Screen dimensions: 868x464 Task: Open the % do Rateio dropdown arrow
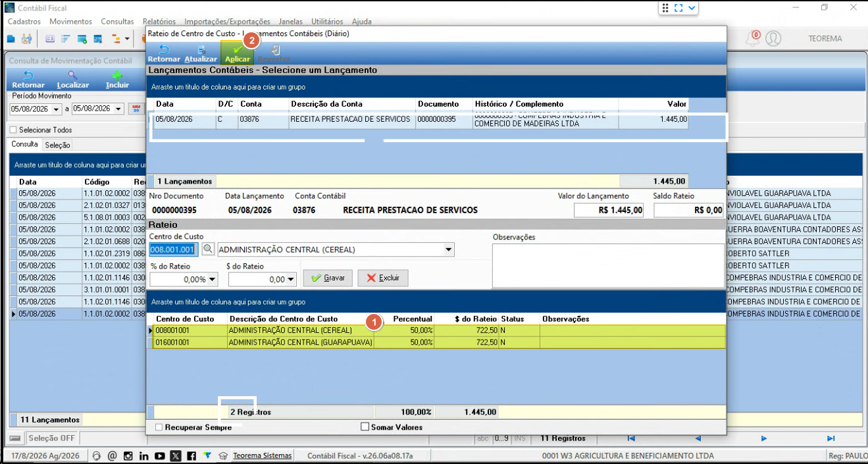click(212, 280)
